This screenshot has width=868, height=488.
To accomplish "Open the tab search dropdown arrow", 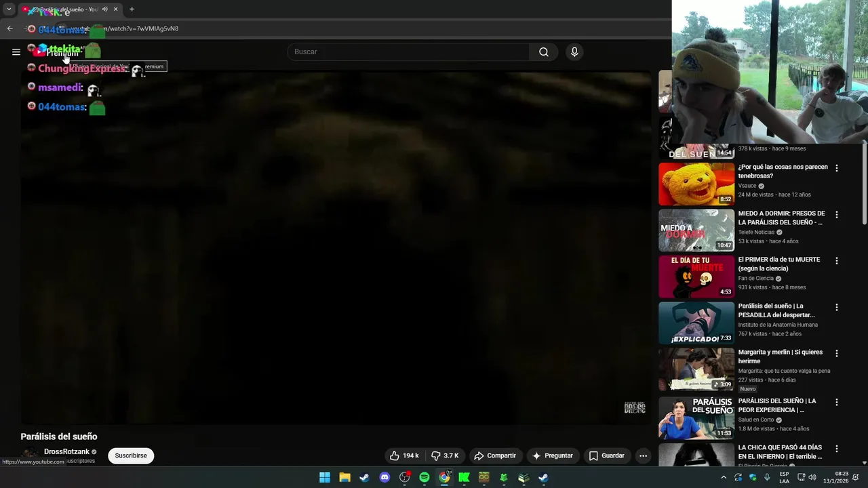I will (9, 9).
